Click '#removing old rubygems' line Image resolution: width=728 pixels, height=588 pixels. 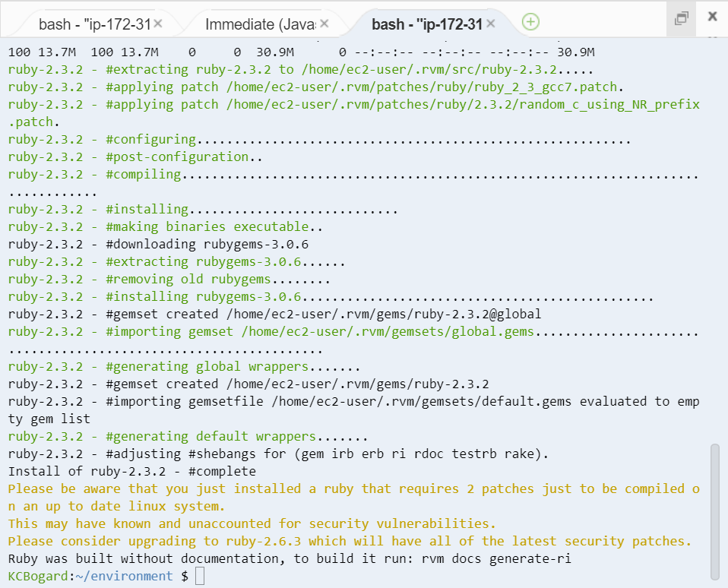coord(169,279)
